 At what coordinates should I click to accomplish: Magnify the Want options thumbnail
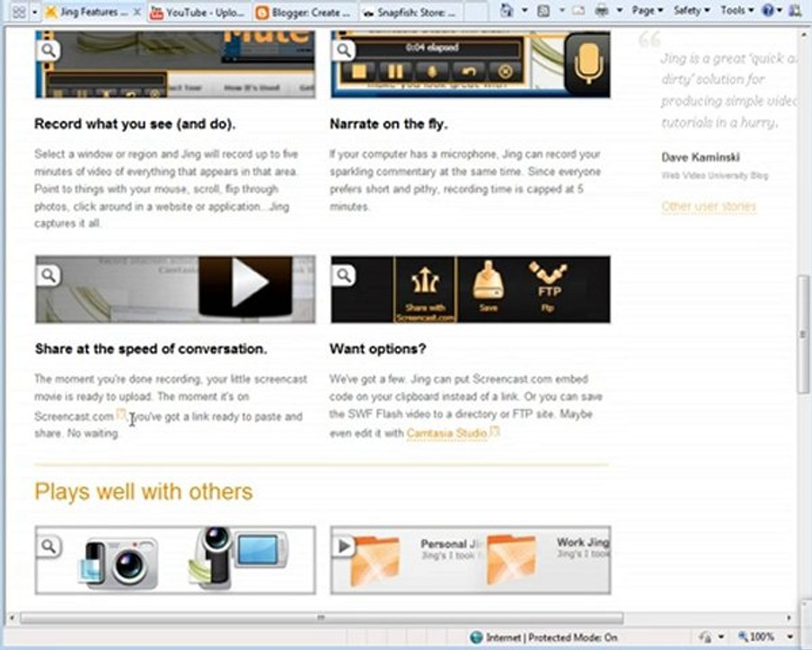click(344, 275)
